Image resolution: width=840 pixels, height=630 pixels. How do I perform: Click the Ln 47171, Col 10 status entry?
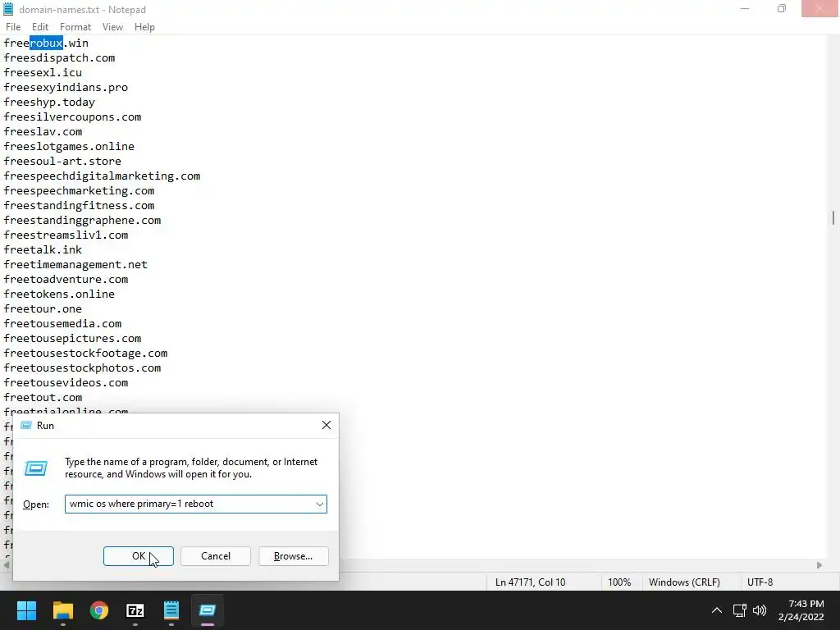pos(531,582)
